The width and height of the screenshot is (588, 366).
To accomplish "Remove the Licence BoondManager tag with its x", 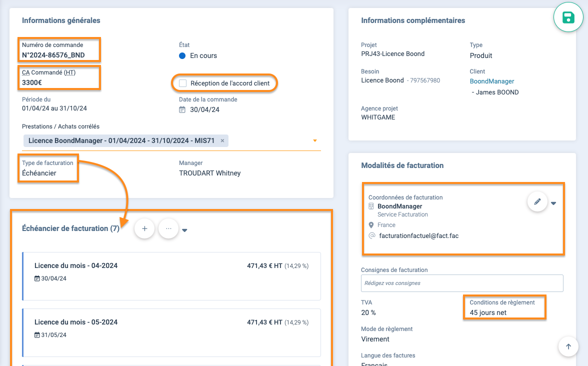I will [222, 140].
